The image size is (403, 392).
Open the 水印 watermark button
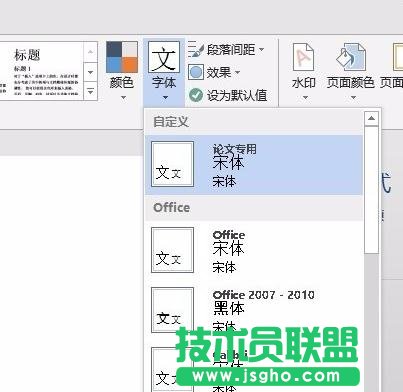(x=304, y=70)
